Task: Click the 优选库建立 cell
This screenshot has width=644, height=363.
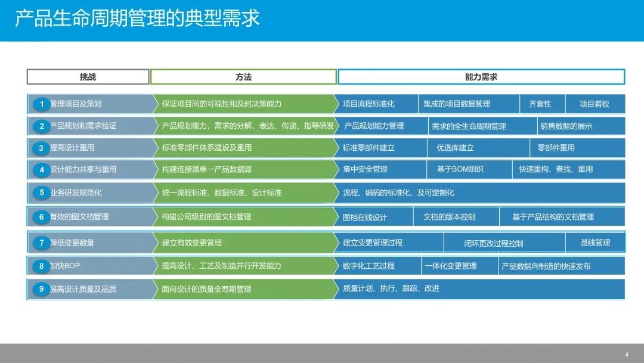Action: coord(478,147)
